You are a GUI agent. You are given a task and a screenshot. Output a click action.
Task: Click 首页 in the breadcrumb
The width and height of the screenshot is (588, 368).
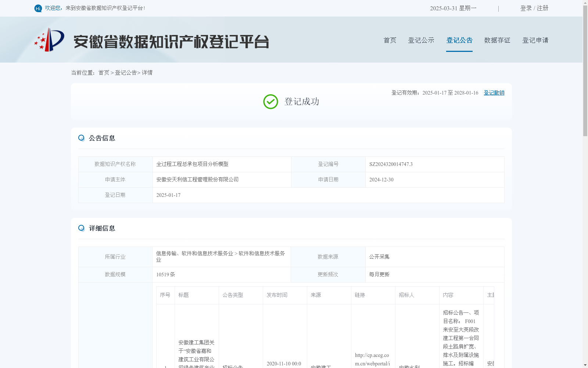[104, 73]
